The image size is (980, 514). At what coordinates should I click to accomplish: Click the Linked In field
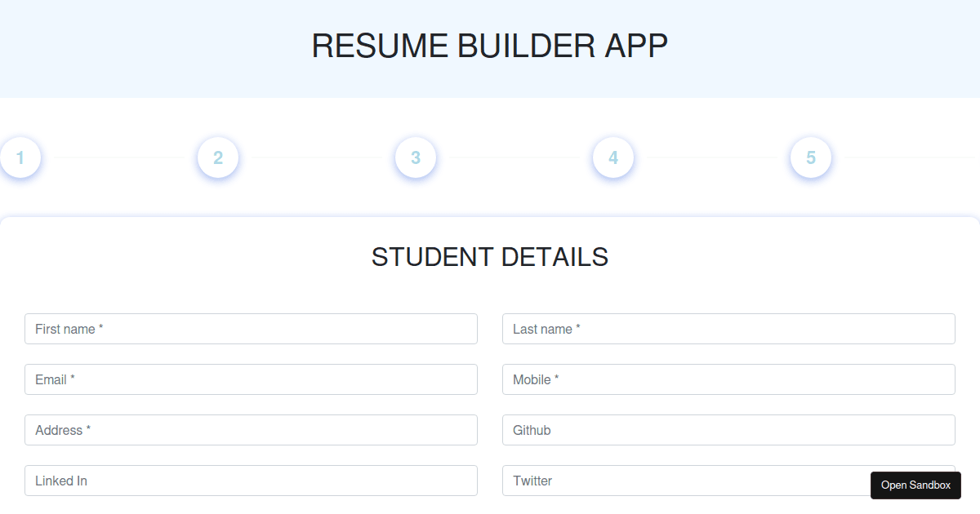[x=251, y=481]
